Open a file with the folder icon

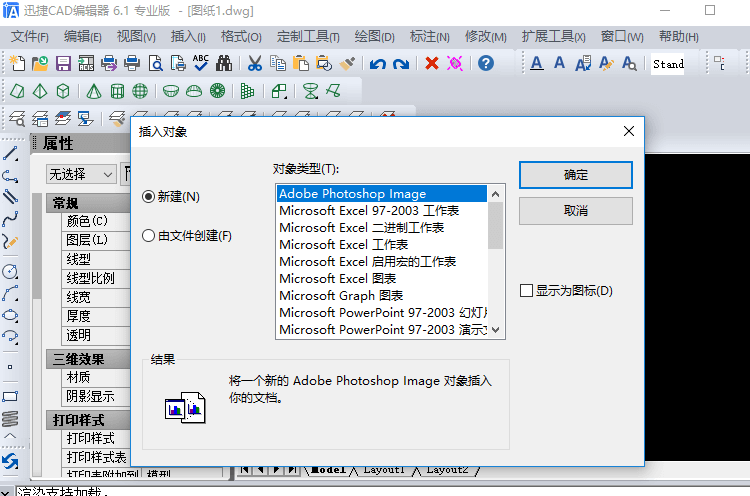[x=40, y=63]
